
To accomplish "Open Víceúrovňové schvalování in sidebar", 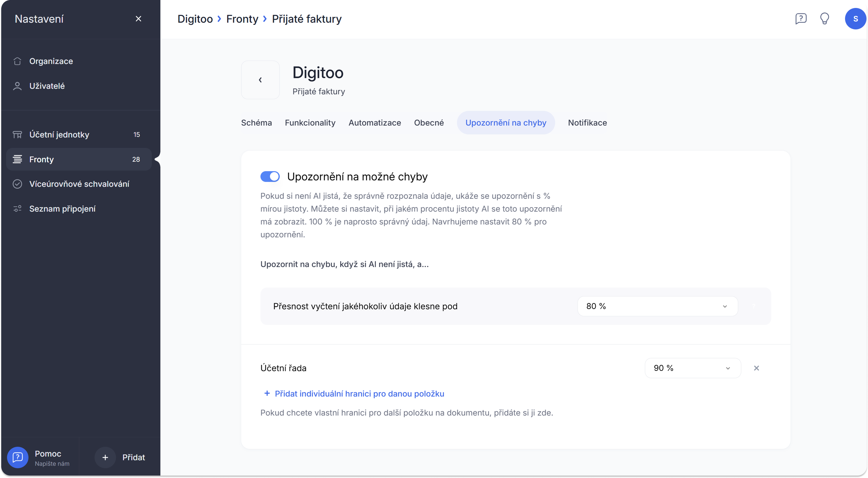I will pos(79,184).
